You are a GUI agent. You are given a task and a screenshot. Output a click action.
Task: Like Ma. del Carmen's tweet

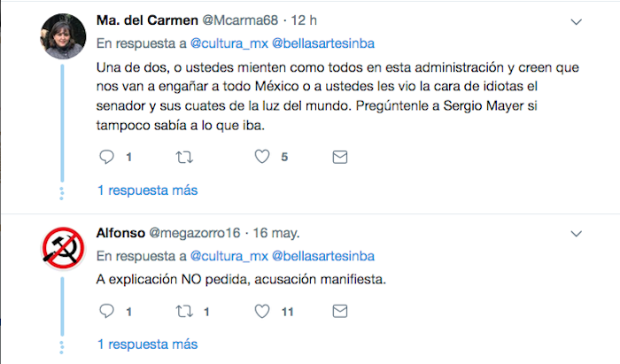(x=262, y=158)
